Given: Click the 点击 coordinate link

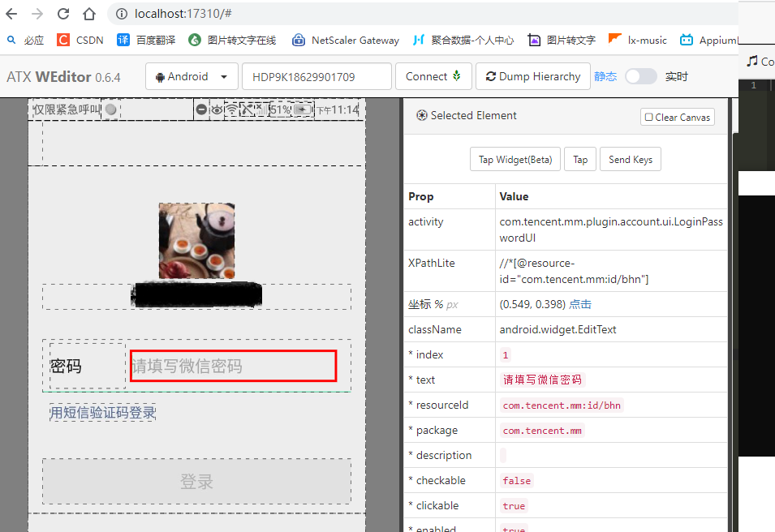Looking at the screenshot, I should pyautogui.click(x=580, y=304).
